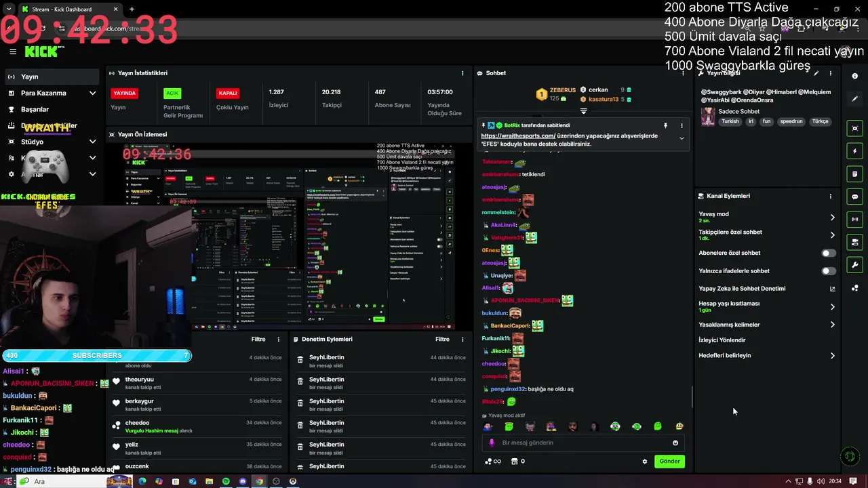Click the first quick emote above chat input
The width and height of the screenshot is (868, 488).
[x=488, y=426]
